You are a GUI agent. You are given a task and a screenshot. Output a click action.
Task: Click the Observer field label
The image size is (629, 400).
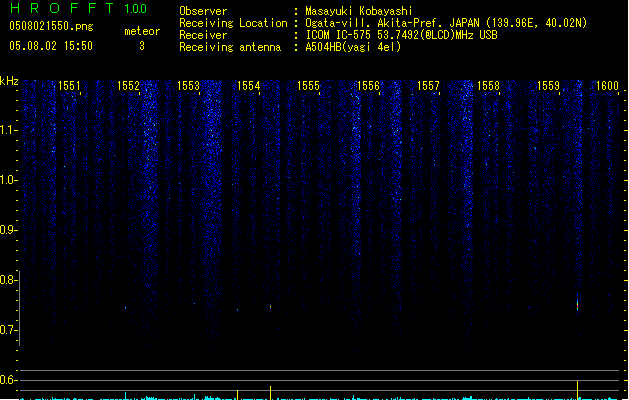pos(203,11)
